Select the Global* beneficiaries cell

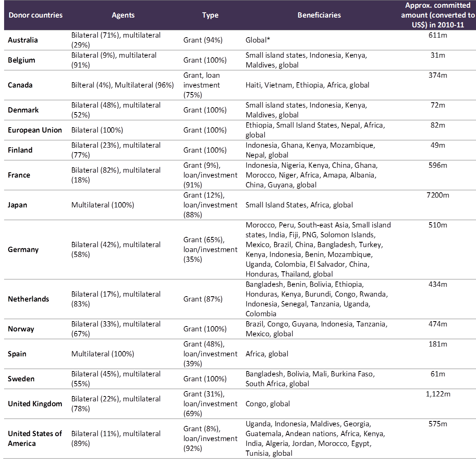coord(258,40)
